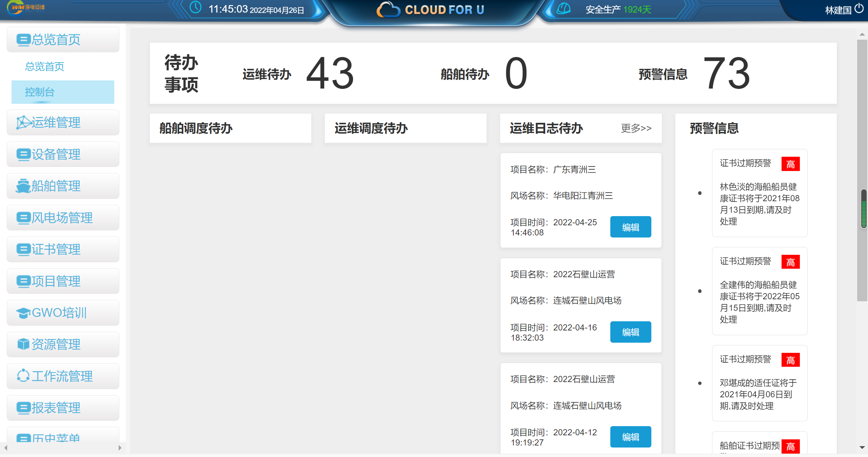This screenshot has height=457, width=868.
Task: Click the cloud logo icon
Action: click(x=388, y=9)
